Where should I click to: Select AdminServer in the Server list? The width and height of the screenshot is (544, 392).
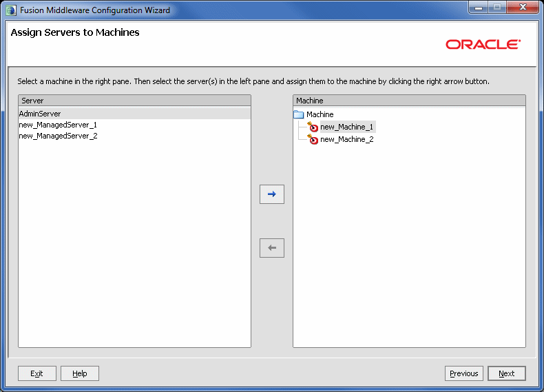coord(134,114)
